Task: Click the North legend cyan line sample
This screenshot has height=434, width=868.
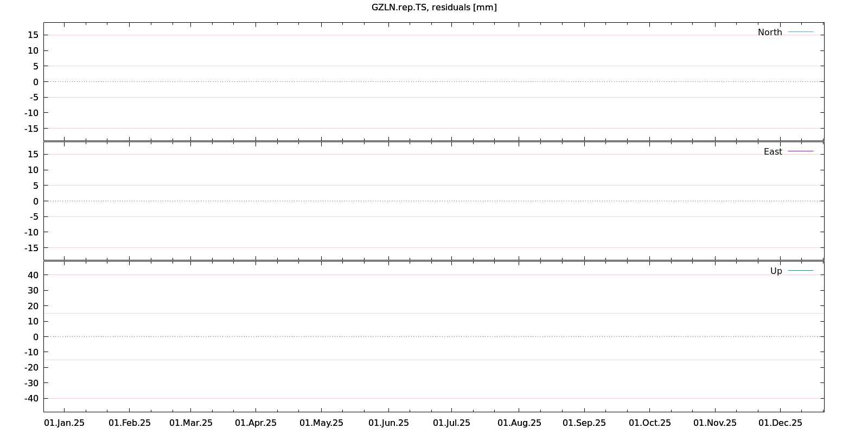Action: pos(800,33)
